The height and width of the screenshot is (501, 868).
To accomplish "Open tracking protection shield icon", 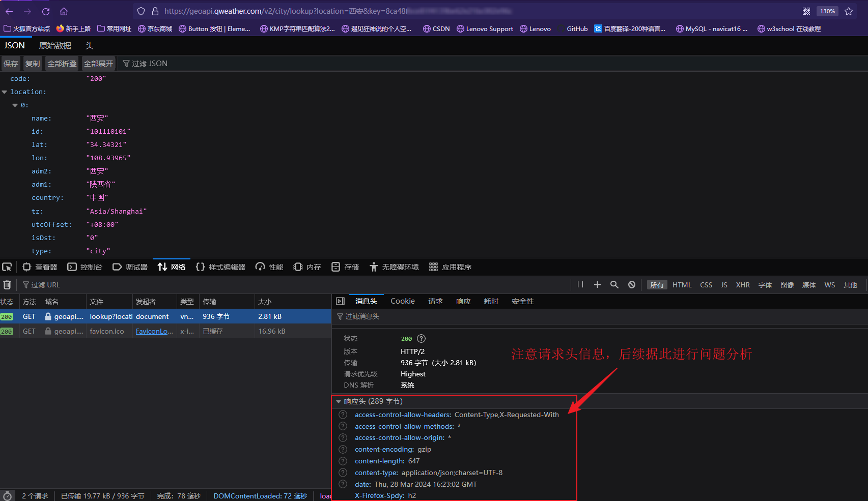I will tap(141, 11).
